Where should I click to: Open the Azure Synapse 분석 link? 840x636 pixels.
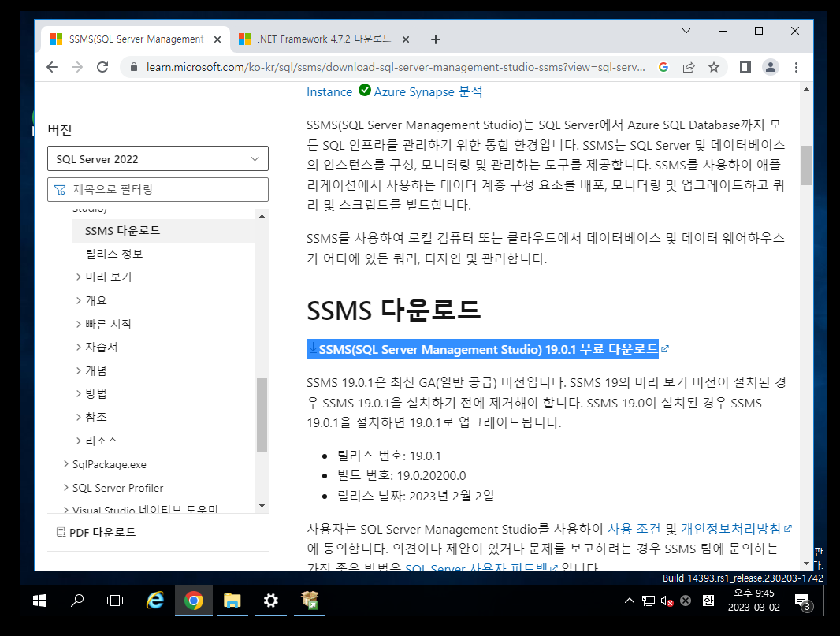[428, 92]
